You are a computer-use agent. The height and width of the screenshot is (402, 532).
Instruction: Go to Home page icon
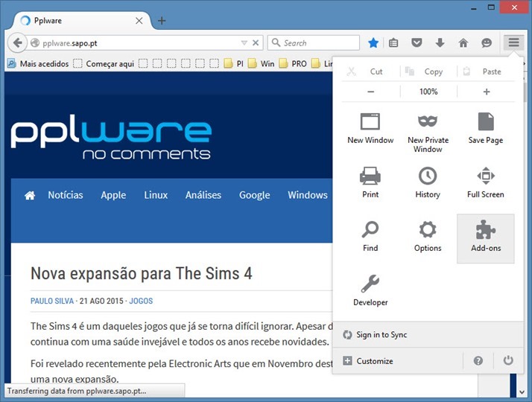(463, 42)
